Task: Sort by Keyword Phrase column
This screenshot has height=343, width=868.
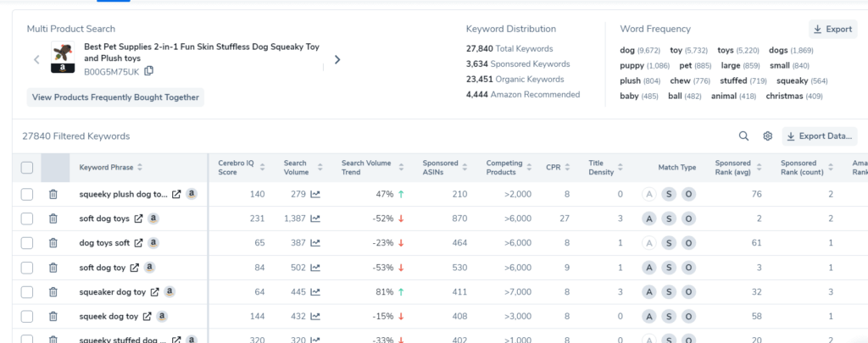Action: (140, 168)
